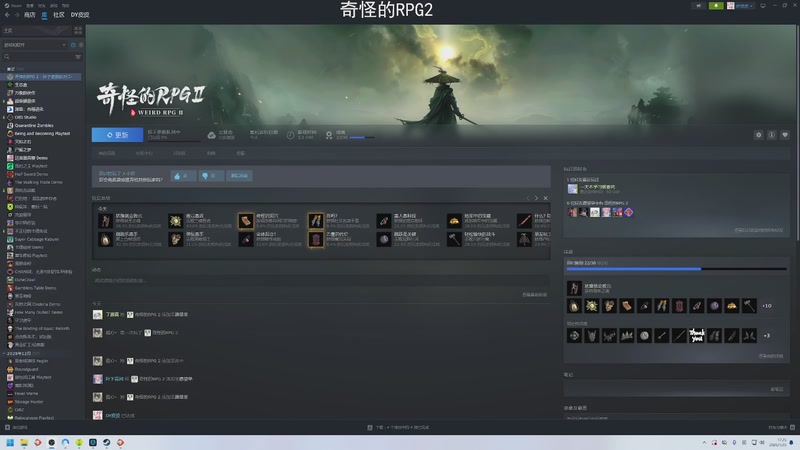Click the maybe later review button
Image resolution: width=800 pixels, height=450 pixels.
click(x=239, y=176)
